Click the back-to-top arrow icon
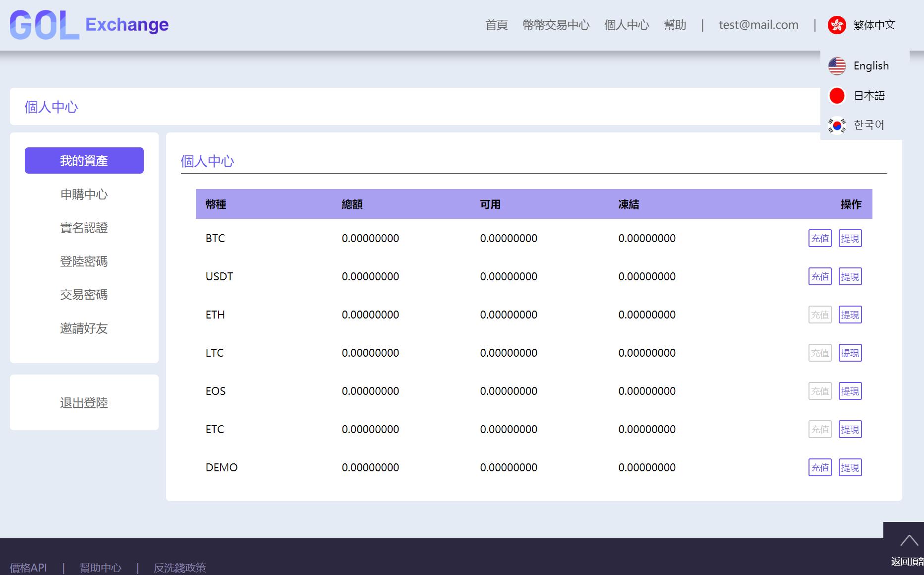The image size is (924, 575). pyautogui.click(x=909, y=541)
